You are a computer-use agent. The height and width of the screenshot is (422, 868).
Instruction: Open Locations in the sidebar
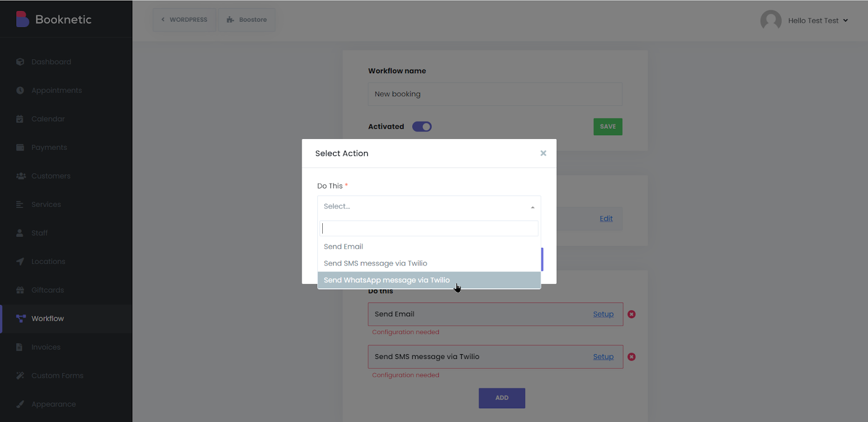pos(48,261)
